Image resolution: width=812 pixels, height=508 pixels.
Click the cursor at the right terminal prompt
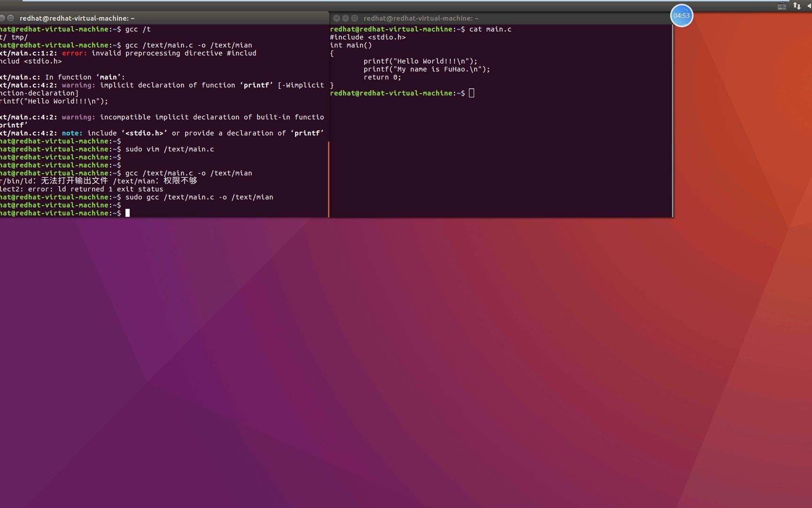[471, 93]
